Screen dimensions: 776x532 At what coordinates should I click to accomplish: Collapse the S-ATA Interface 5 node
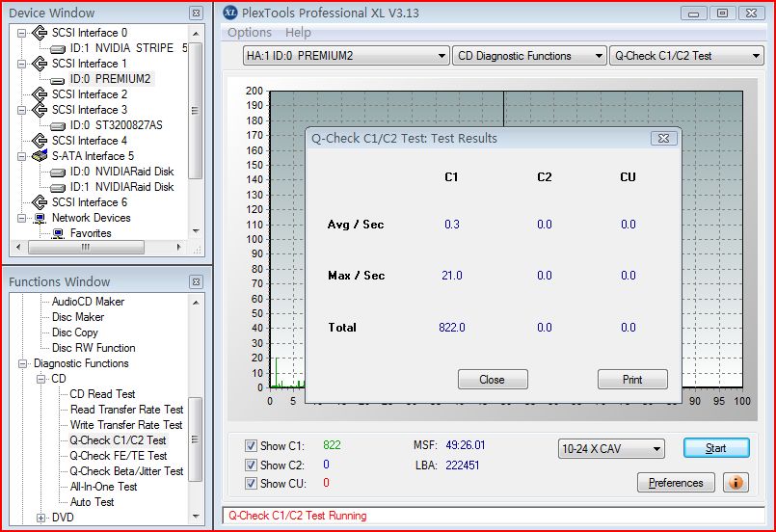tap(22, 156)
